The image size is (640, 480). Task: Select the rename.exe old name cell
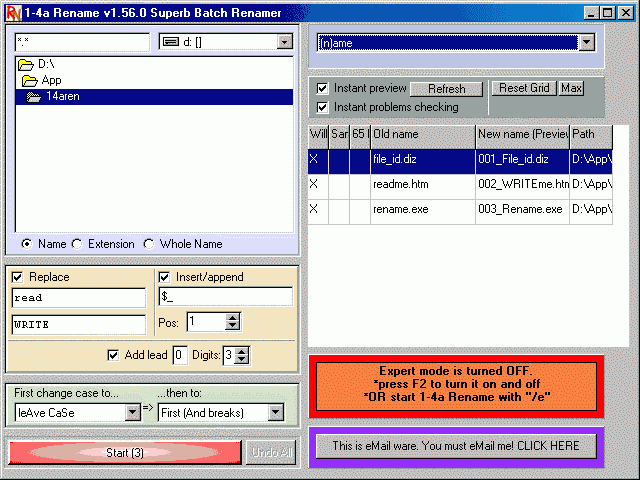(423, 212)
